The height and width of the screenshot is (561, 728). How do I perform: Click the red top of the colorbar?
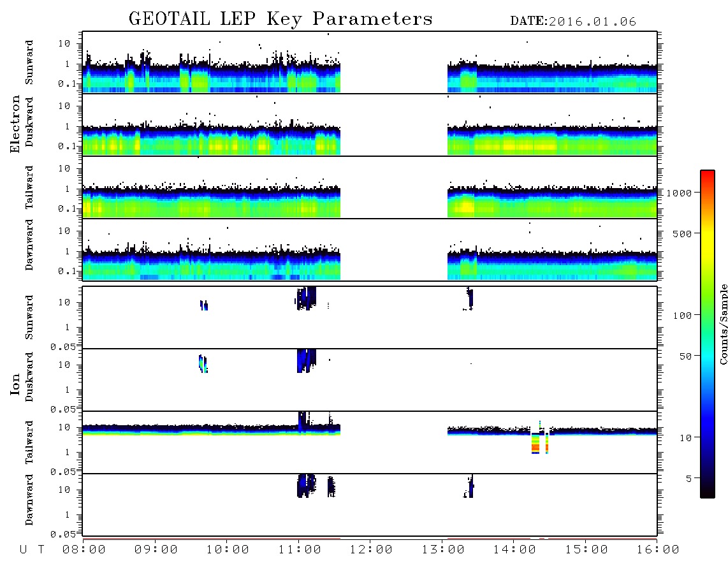(x=708, y=175)
